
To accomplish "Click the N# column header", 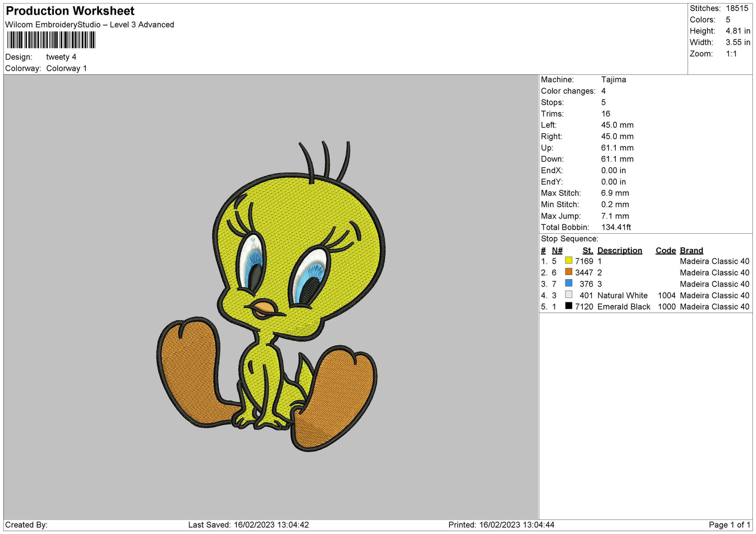I will pos(557,251).
